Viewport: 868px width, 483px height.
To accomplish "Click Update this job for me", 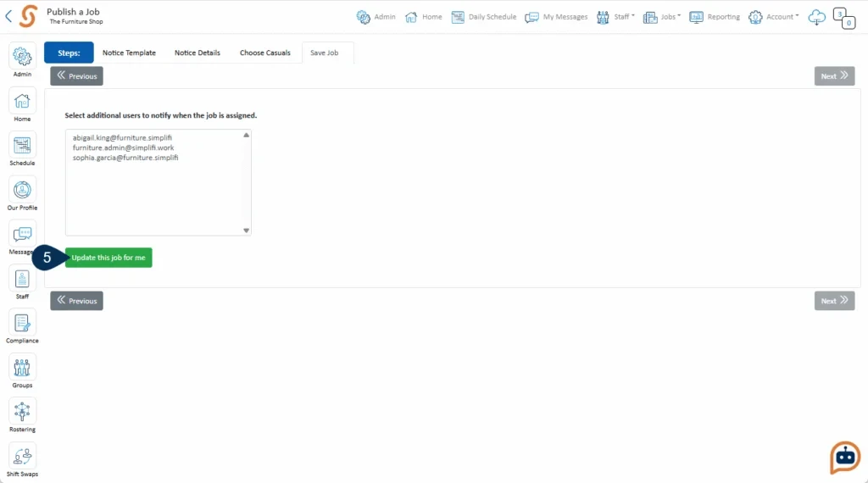I will pyautogui.click(x=108, y=258).
